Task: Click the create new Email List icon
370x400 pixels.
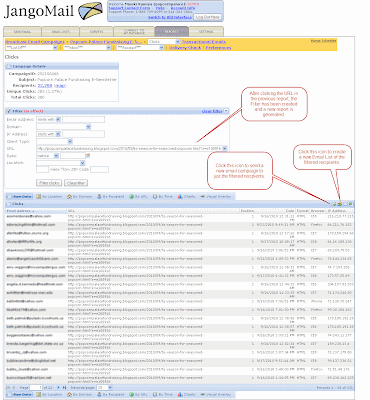Action: (340, 204)
